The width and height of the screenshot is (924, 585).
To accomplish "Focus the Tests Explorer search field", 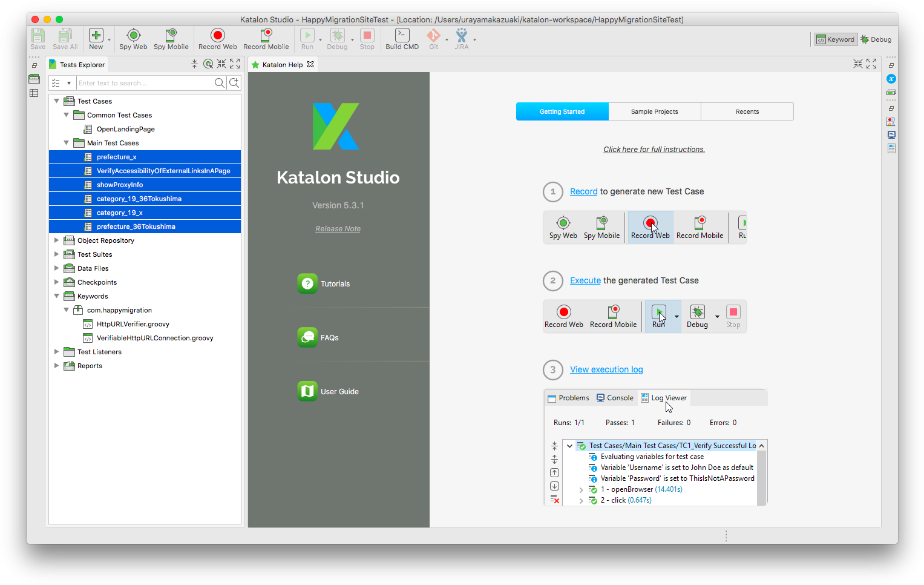I will click(145, 83).
